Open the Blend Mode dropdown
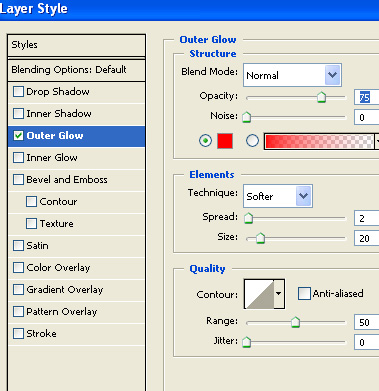 292,75
